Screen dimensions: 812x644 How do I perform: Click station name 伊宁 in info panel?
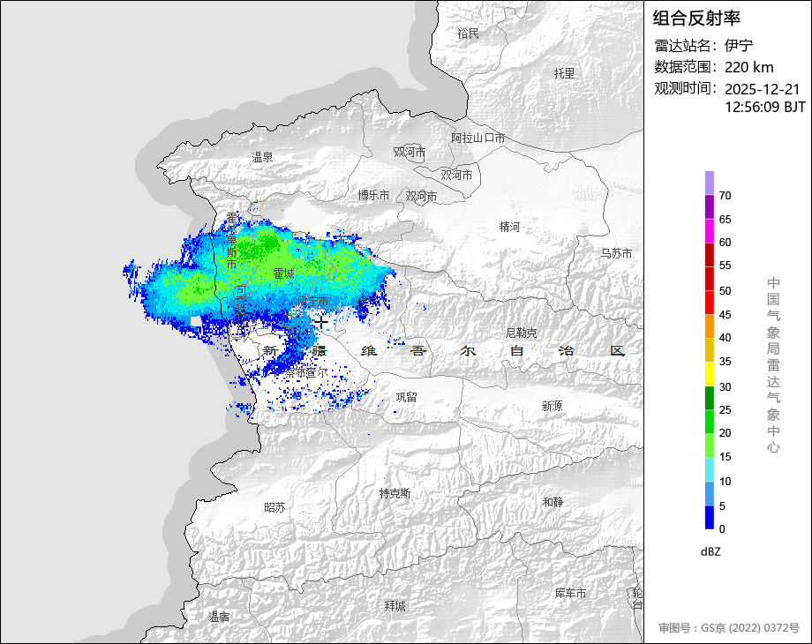click(x=739, y=46)
